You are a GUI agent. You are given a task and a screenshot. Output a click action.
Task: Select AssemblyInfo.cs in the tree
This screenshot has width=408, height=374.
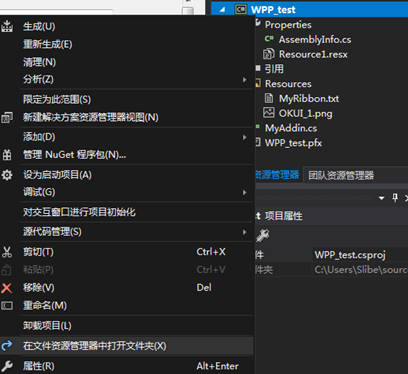tap(315, 39)
